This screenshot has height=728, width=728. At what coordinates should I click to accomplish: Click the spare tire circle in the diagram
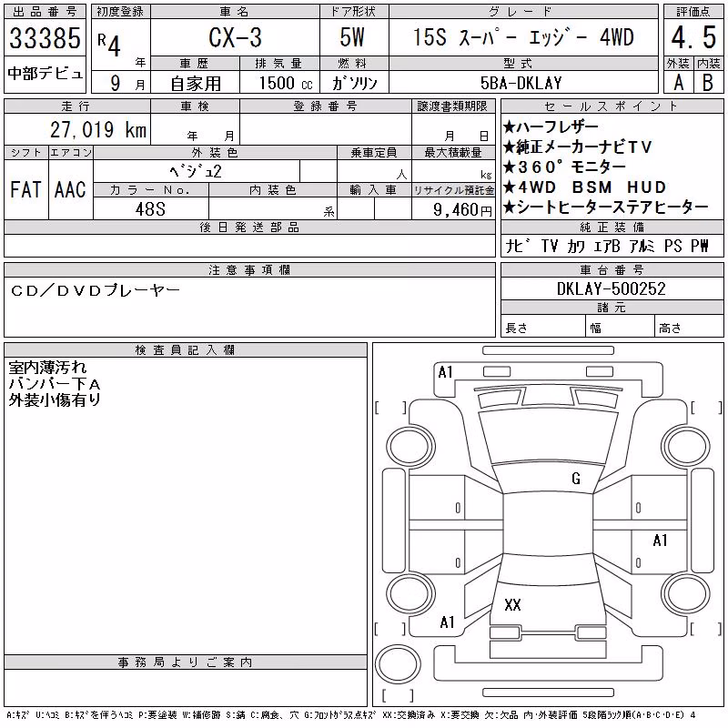tap(398, 664)
